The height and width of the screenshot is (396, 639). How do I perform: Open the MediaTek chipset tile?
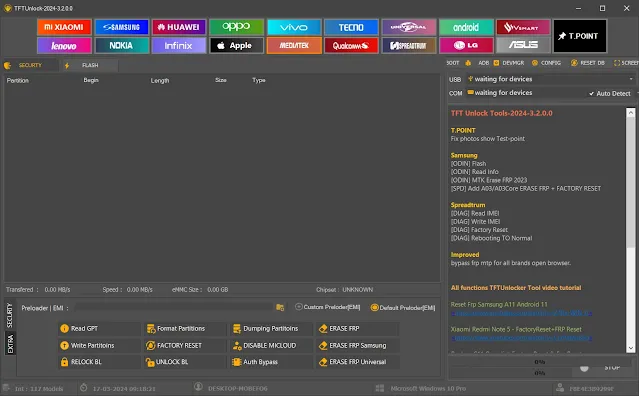(294, 46)
